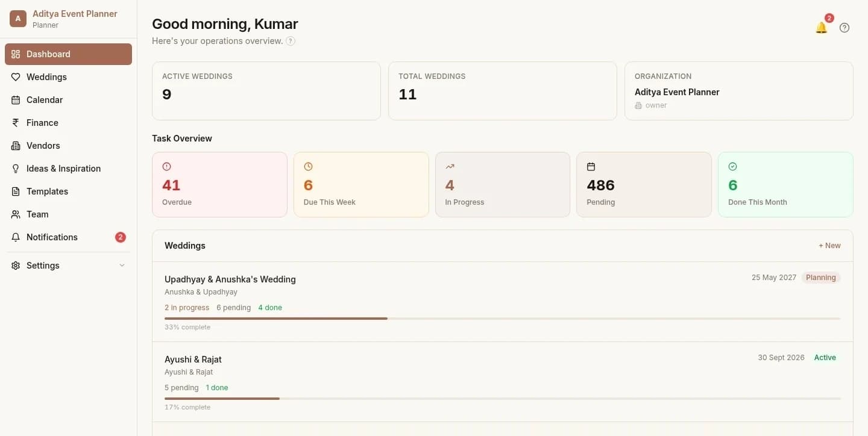Click the Due This Week clock icon

point(308,166)
